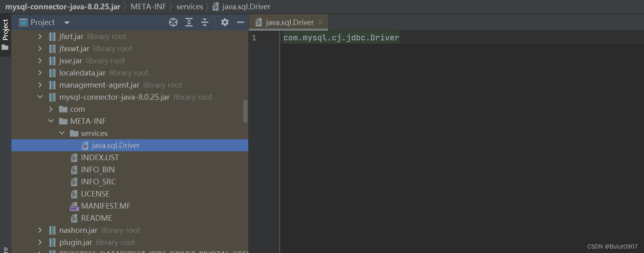Select LICENSE file

pyautogui.click(x=95, y=194)
